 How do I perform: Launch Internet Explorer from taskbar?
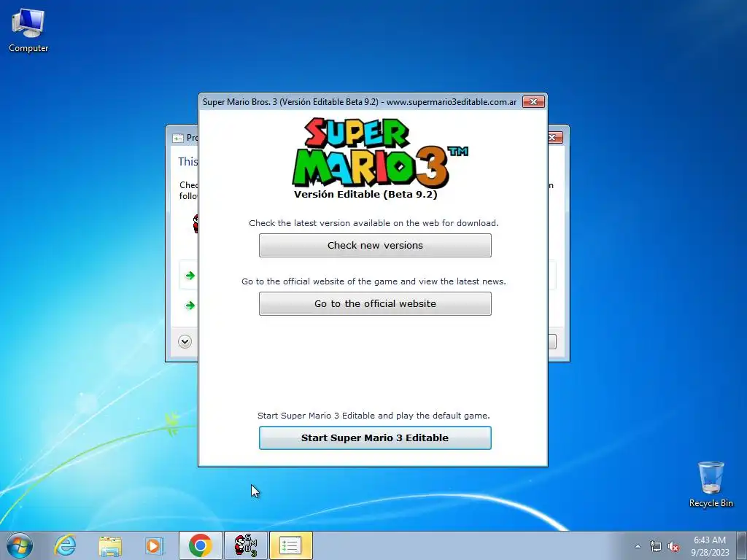[65, 545]
